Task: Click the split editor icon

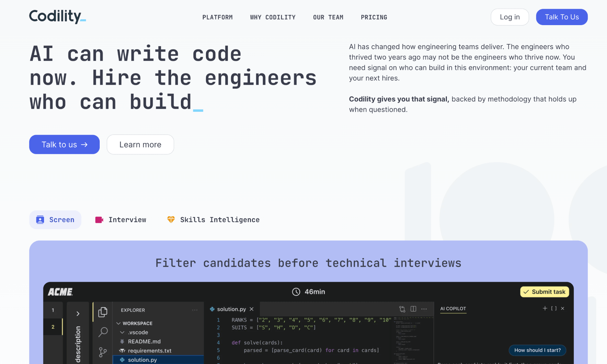Action: [413, 309]
